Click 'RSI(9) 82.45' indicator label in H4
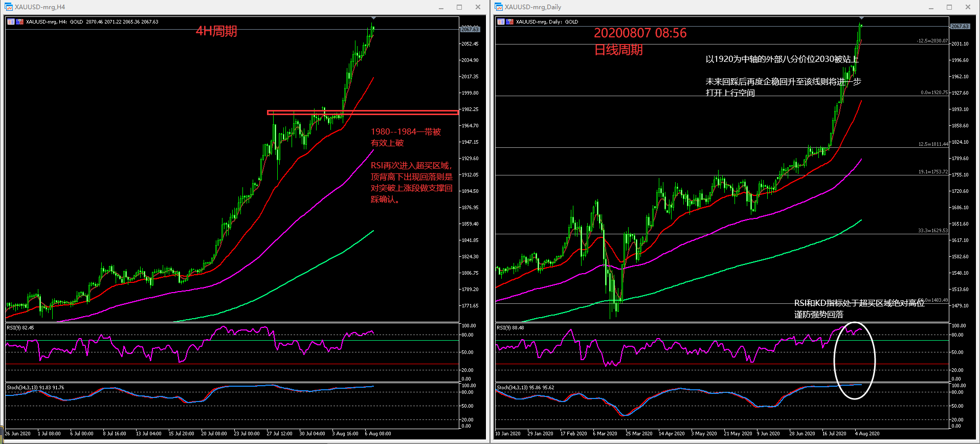980x444 pixels. 20,328
